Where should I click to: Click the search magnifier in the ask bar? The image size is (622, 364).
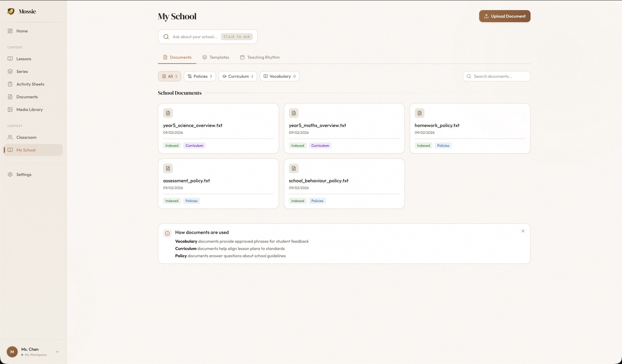tap(166, 37)
